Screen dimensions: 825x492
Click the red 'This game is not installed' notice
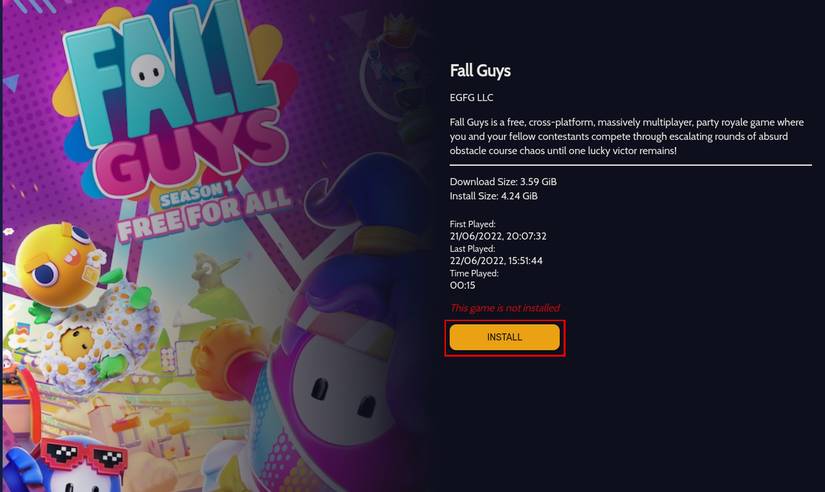click(x=505, y=308)
